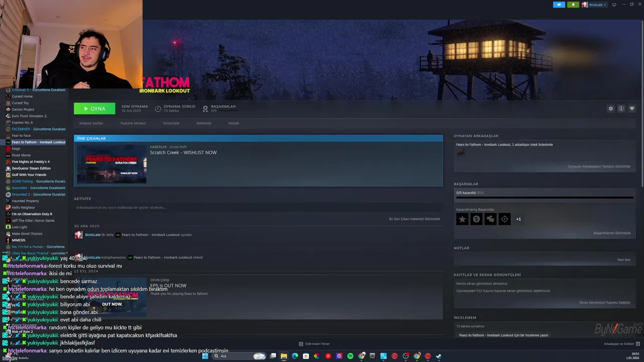This screenshot has height=362, width=644.
Task: Open Steam from the taskbar
Action: [438, 356]
